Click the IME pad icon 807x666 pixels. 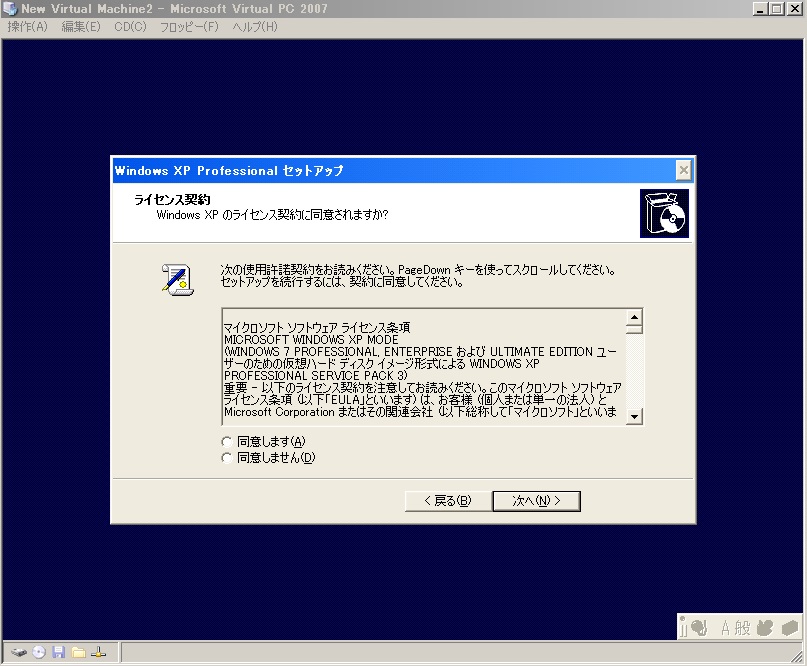click(765, 627)
